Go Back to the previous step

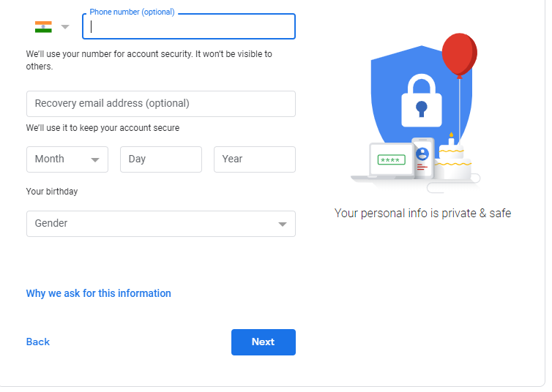(x=38, y=342)
